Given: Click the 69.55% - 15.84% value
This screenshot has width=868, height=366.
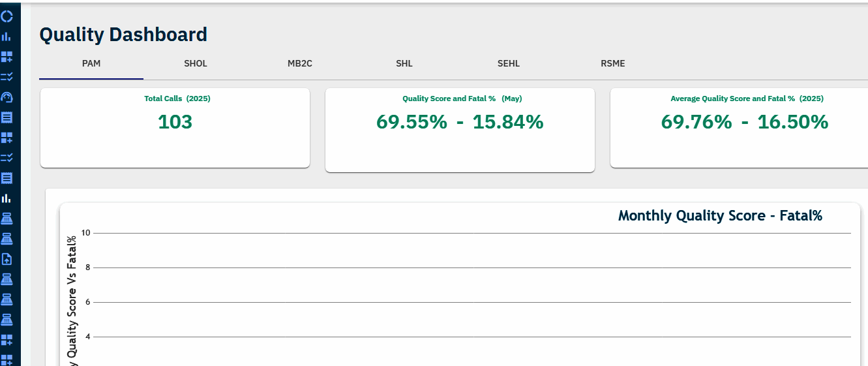Looking at the screenshot, I should pyautogui.click(x=460, y=122).
